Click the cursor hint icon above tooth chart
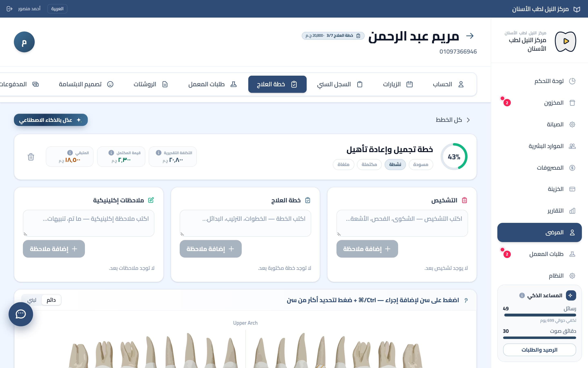588x368 pixels. click(466, 300)
